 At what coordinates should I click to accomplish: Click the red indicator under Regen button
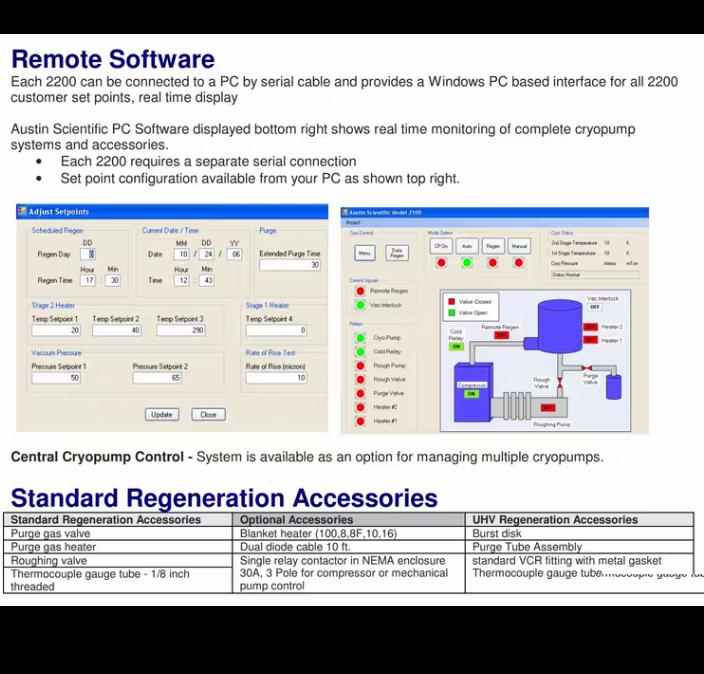pyautogui.click(x=493, y=263)
